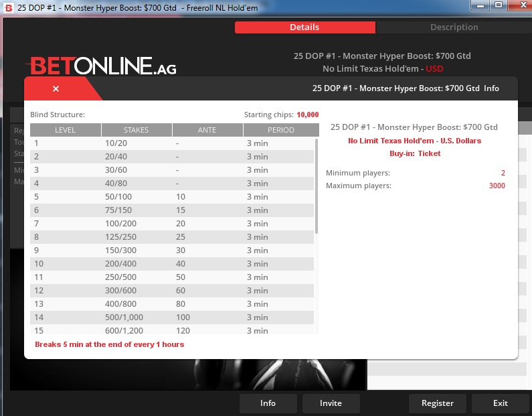Click the PERIOD column header

[x=281, y=130]
